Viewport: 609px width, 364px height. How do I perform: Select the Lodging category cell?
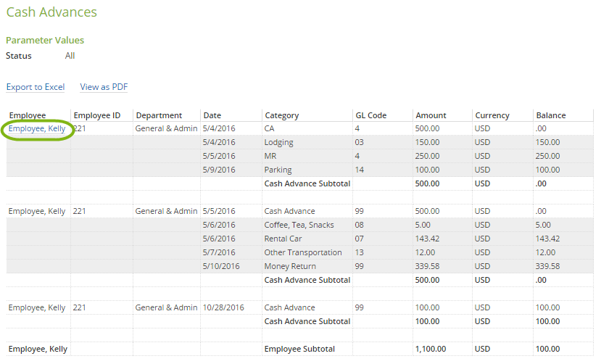(x=279, y=142)
